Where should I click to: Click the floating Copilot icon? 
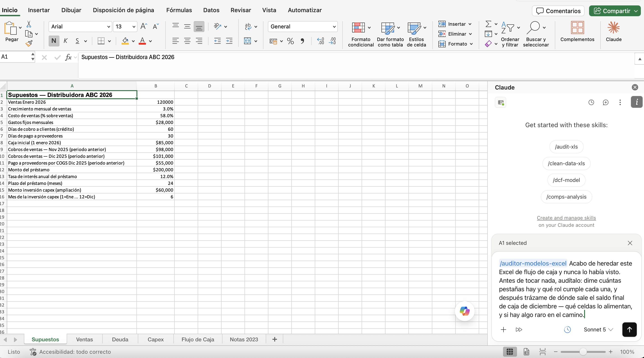coord(465,311)
